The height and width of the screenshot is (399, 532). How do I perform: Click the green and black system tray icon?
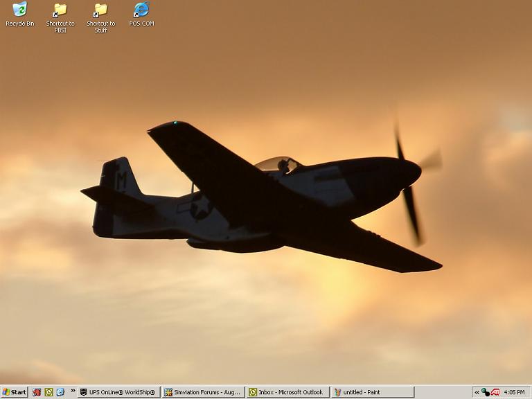[x=486, y=392]
